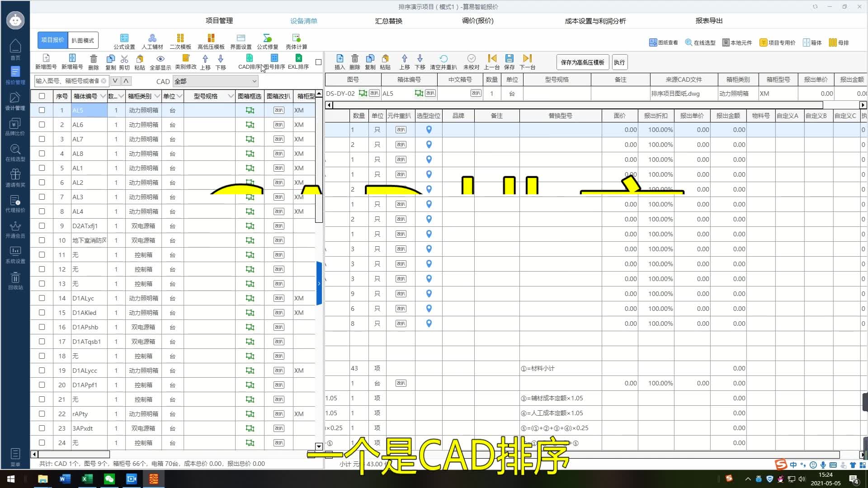This screenshot has width=868, height=488.
Task: Click 清空并重扒 refresh icon
Action: pos(443,59)
